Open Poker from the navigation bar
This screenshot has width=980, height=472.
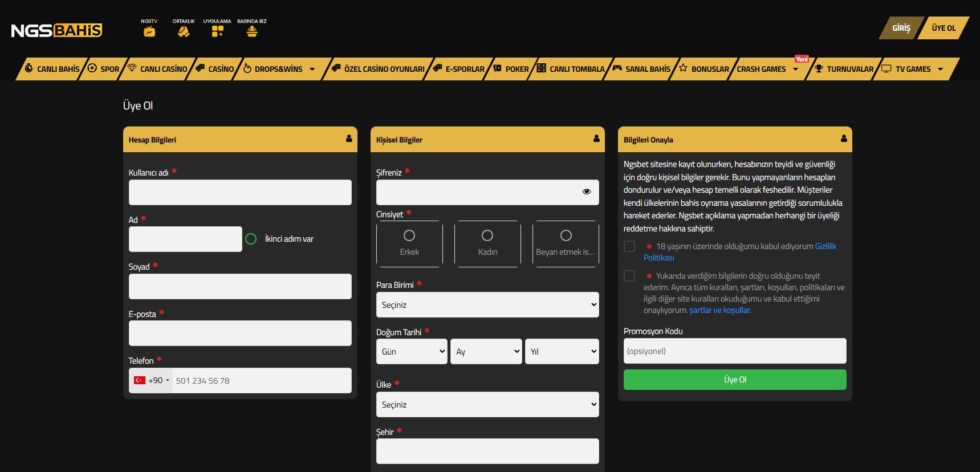pyautogui.click(x=511, y=69)
